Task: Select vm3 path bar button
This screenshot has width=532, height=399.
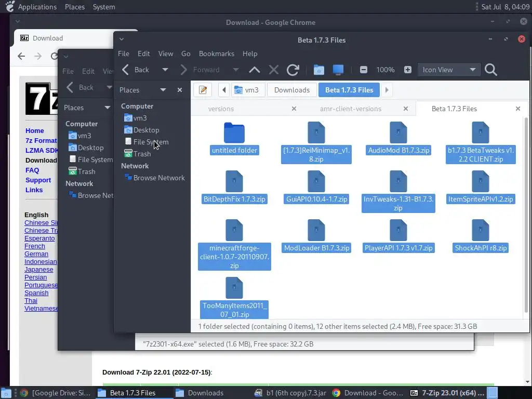Action: pyautogui.click(x=248, y=90)
